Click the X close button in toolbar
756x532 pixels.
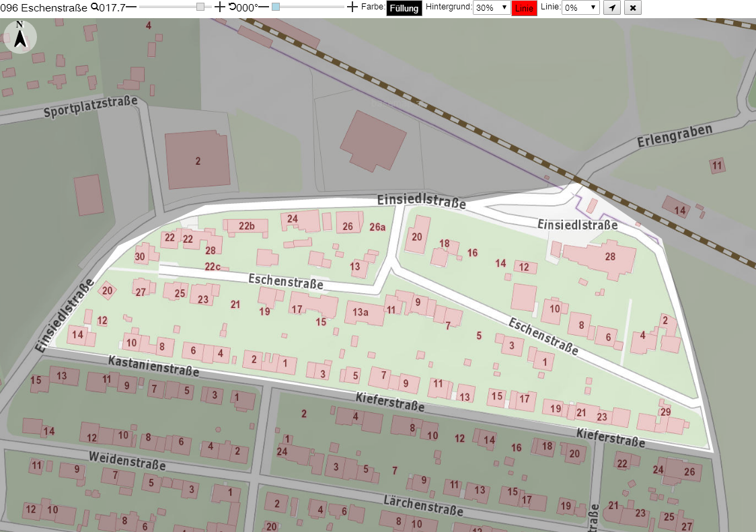[632, 7]
